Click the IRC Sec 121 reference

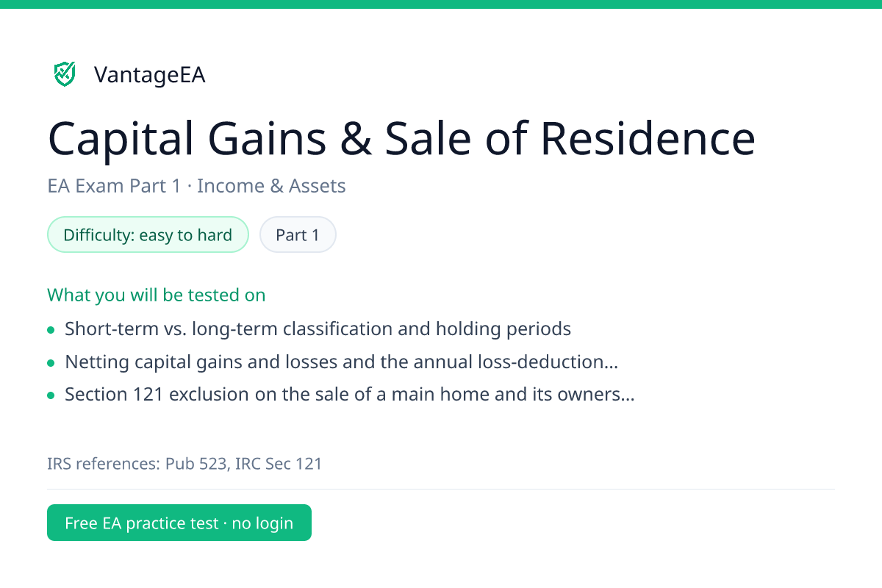(279, 464)
